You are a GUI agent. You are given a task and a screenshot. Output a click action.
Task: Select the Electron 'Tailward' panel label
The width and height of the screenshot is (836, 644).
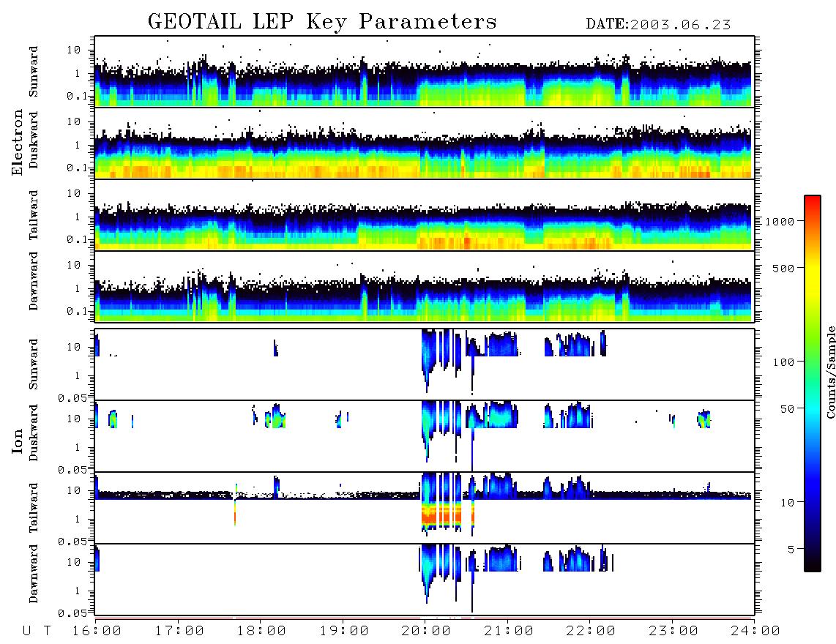34,215
